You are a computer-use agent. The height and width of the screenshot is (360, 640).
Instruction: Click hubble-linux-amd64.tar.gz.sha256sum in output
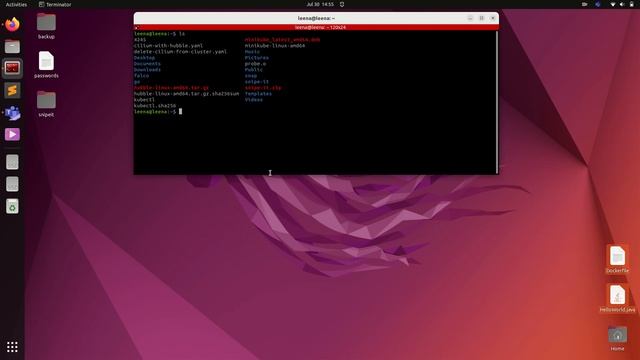[x=187, y=94]
